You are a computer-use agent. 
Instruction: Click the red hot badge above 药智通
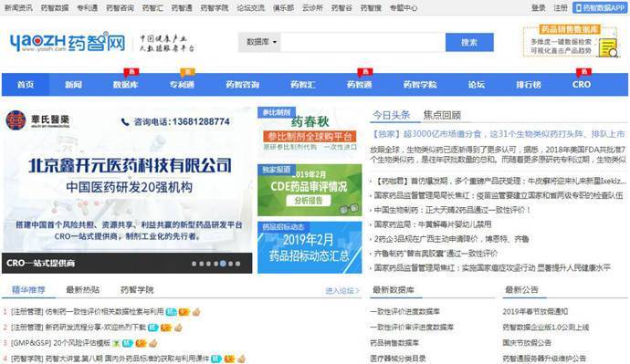coord(365,72)
